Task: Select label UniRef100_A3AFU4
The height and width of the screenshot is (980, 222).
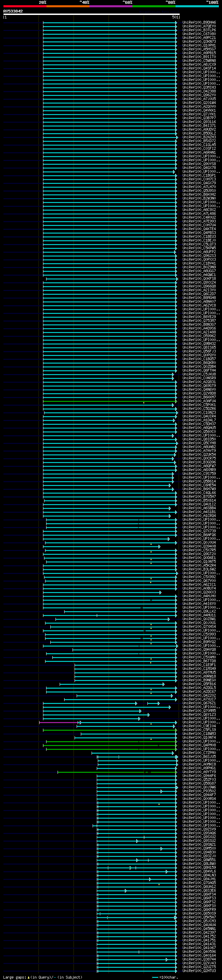Action: 199,401
